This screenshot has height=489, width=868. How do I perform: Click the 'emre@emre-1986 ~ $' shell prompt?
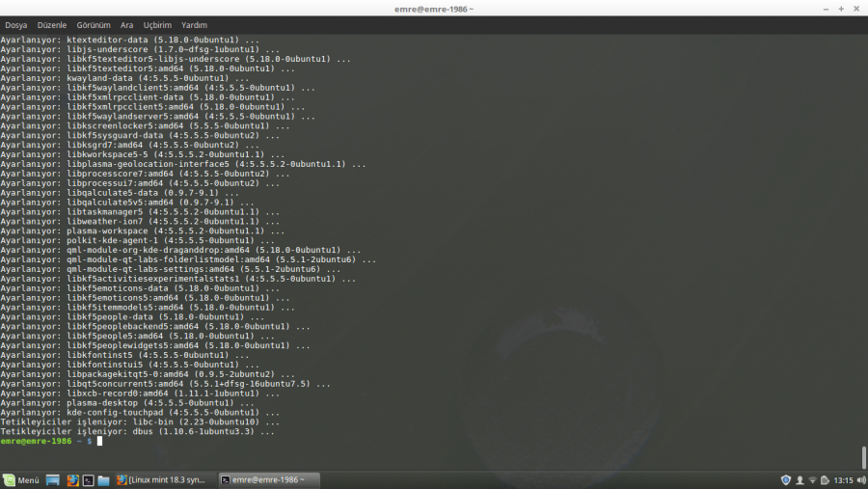(x=46, y=442)
